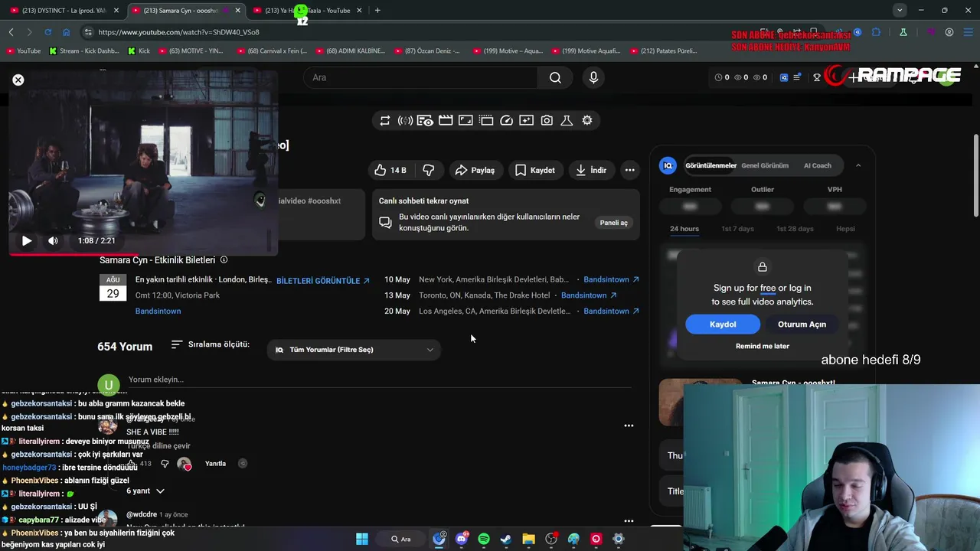The image size is (980, 551).
Task: Click the sparkle video filters icon
Action: (x=526, y=120)
